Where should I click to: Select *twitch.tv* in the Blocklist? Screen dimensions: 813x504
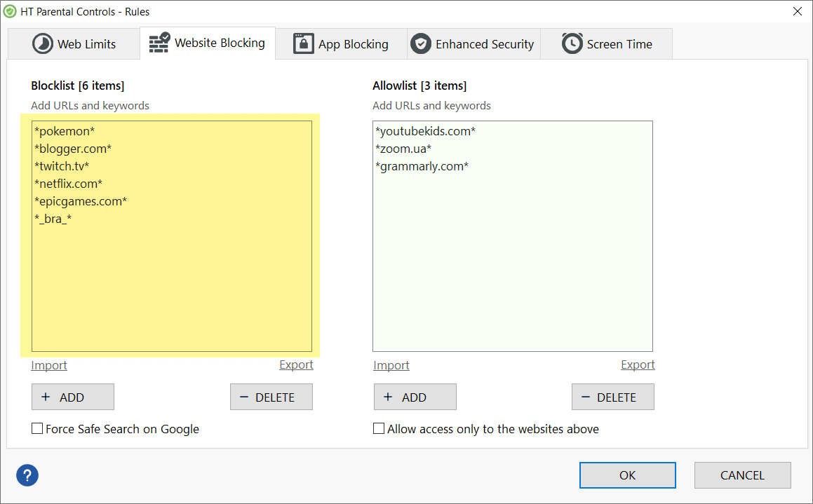tap(62, 166)
